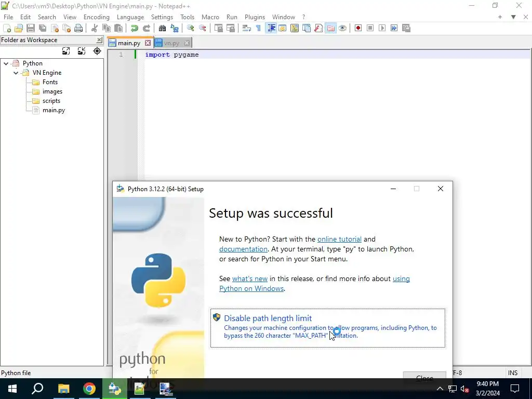The height and width of the screenshot is (399, 532).
Task: Close the Folder as Workspace panel
Action: coord(99,40)
